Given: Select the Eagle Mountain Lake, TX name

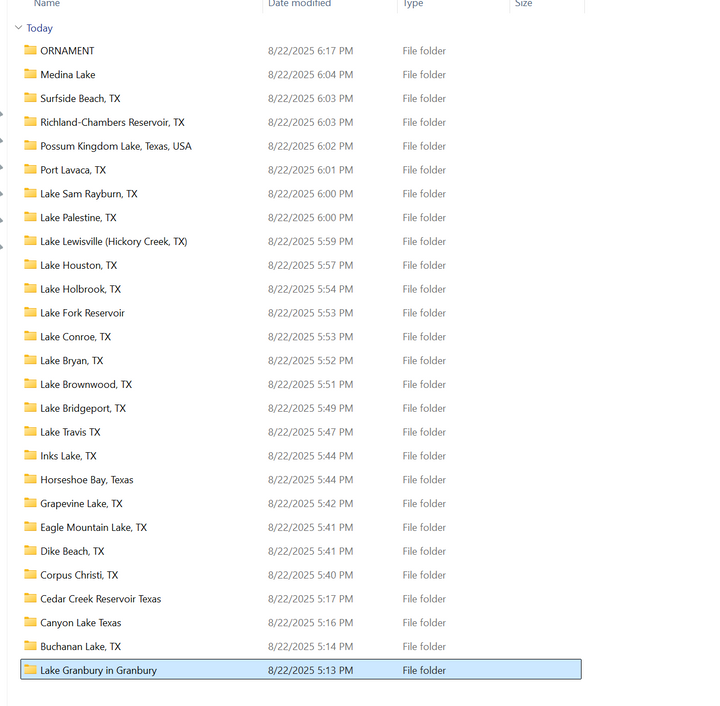Looking at the screenshot, I should tap(94, 528).
